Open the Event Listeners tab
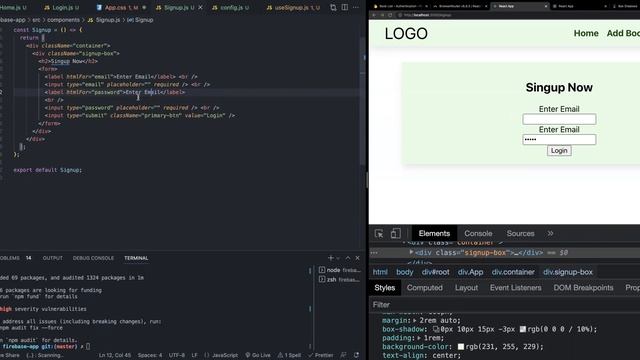Screen dimensions: 640x360 click(516, 288)
